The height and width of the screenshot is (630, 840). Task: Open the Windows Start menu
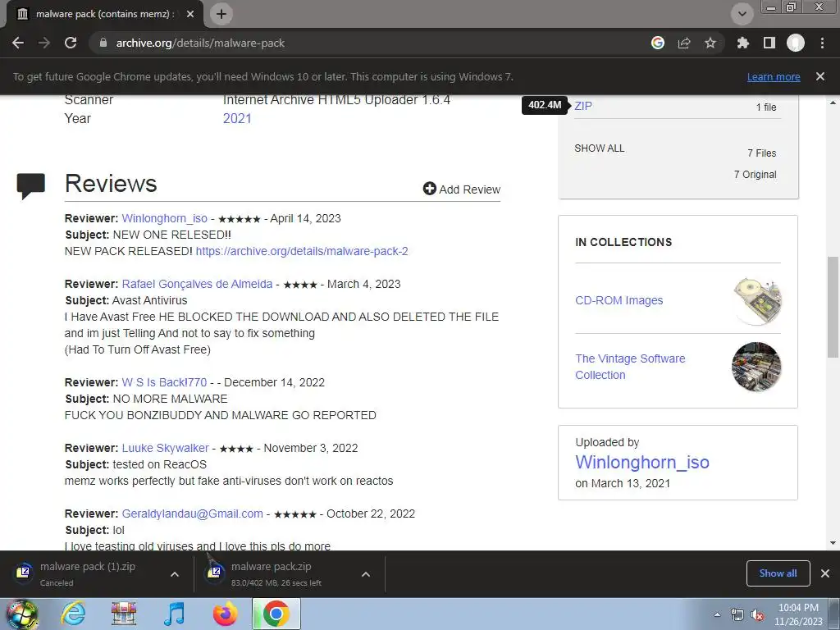point(21,614)
